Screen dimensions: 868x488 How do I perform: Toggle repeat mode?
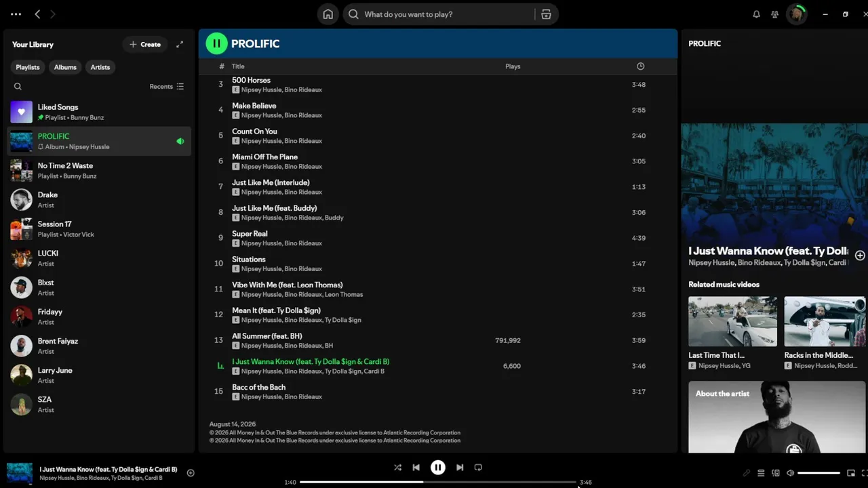coord(478,468)
